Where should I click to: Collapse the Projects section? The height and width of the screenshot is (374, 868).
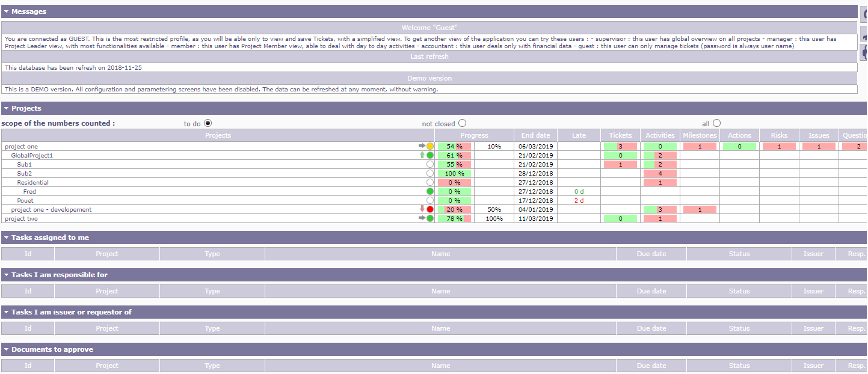pyautogui.click(x=6, y=108)
